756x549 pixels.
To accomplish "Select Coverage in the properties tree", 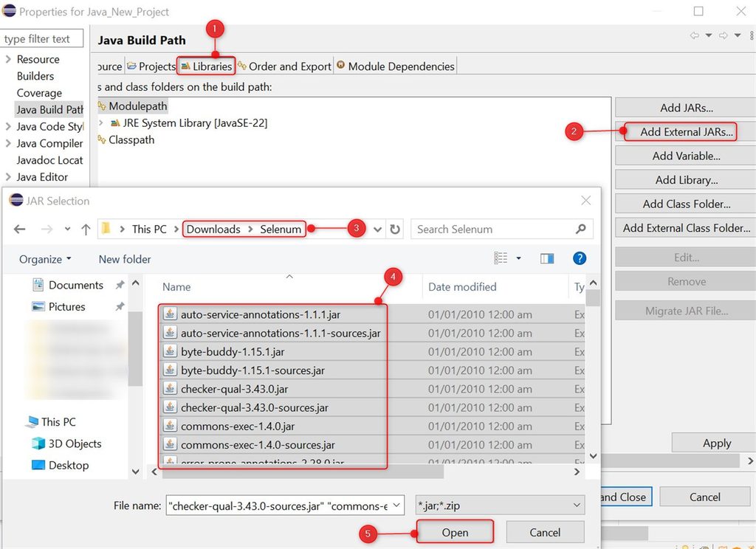I will [39, 93].
